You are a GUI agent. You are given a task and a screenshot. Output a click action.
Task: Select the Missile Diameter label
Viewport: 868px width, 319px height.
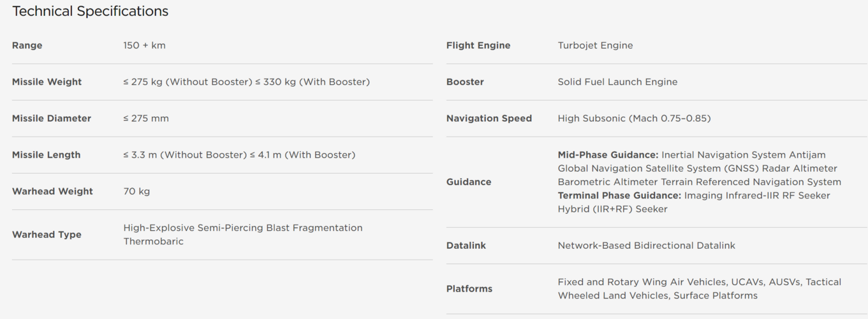52,118
